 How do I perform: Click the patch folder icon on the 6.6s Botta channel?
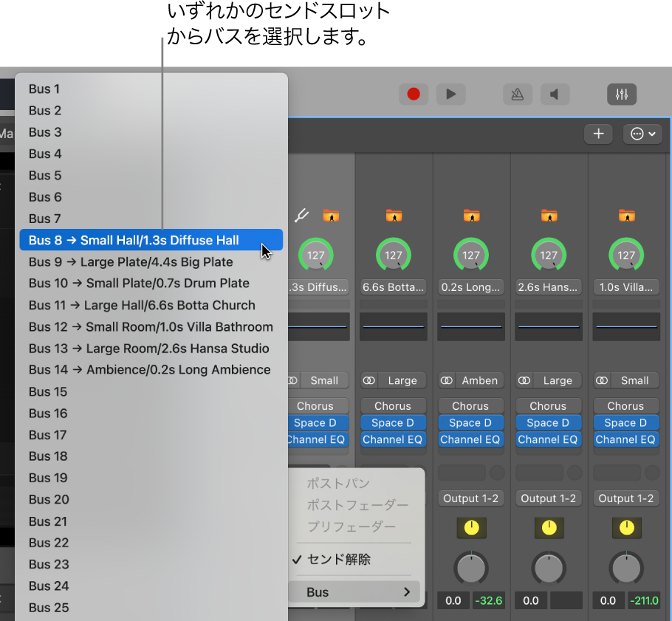pyautogui.click(x=393, y=216)
